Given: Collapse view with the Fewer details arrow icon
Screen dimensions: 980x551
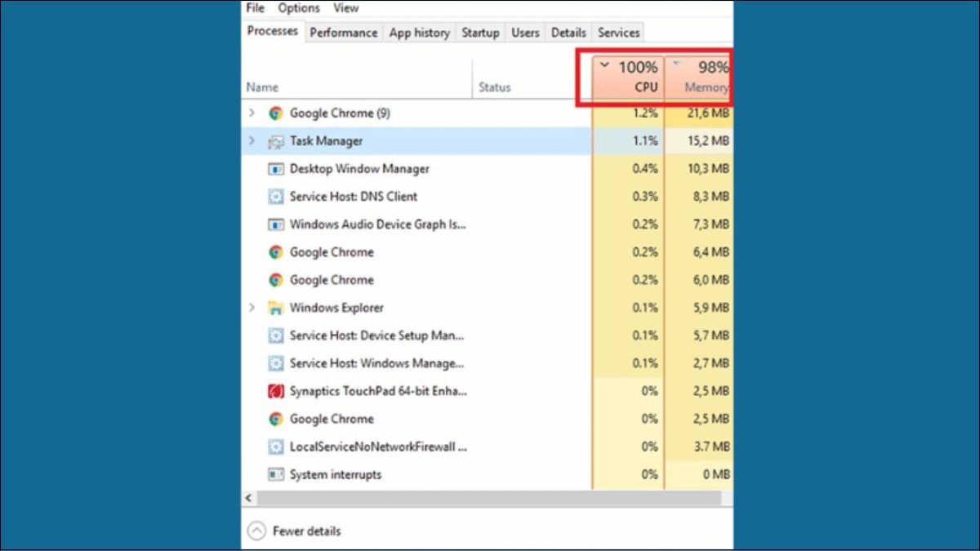Looking at the screenshot, I should coord(256,531).
